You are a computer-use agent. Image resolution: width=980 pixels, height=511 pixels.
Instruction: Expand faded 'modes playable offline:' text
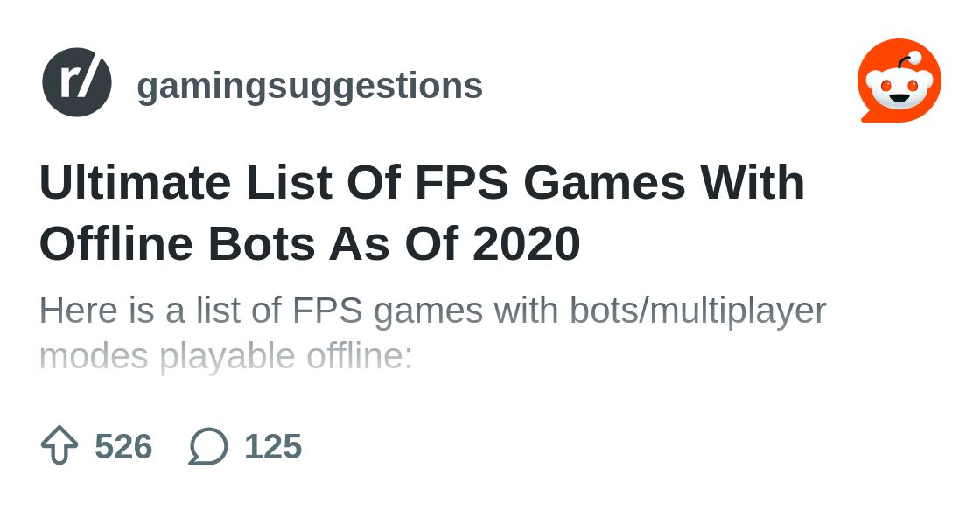pos(227,357)
